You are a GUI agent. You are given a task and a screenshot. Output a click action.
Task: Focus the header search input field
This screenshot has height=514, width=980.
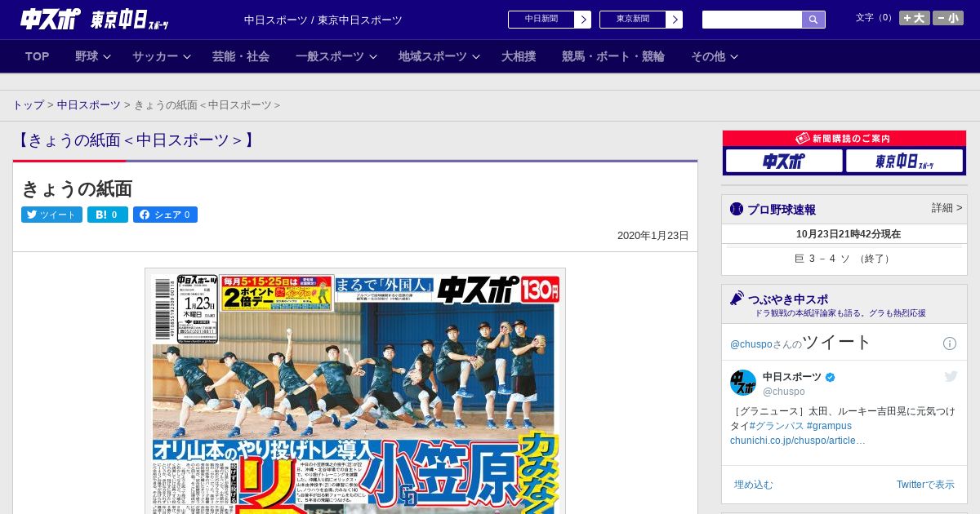pyautogui.click(x=752, y=20)
